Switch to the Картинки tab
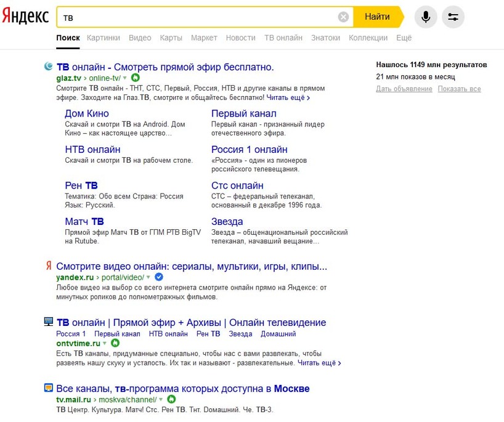The height and width of the screenshot is (422, 504). click(x=103, y=38)
